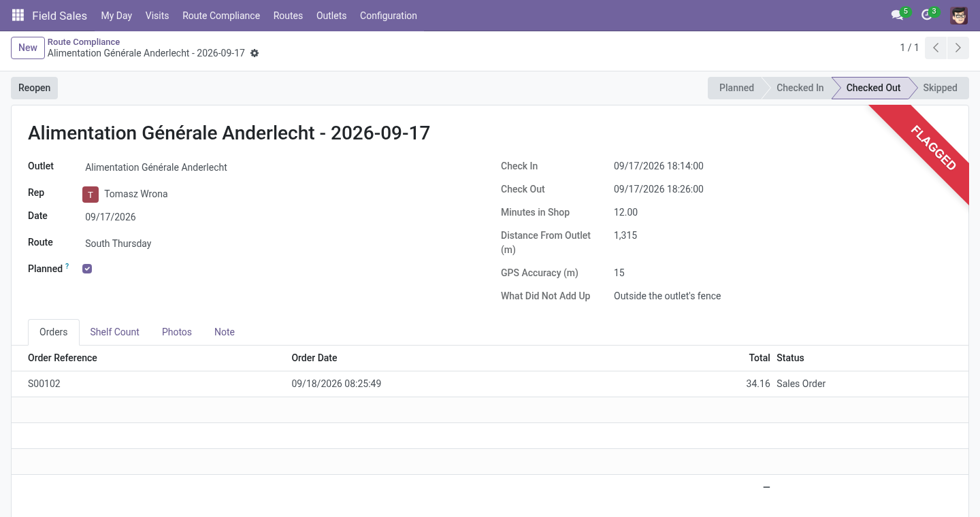This screenshot has width=980, height=517.
Task: Go to previous record arrow
Action: click(x=936, y=48)
